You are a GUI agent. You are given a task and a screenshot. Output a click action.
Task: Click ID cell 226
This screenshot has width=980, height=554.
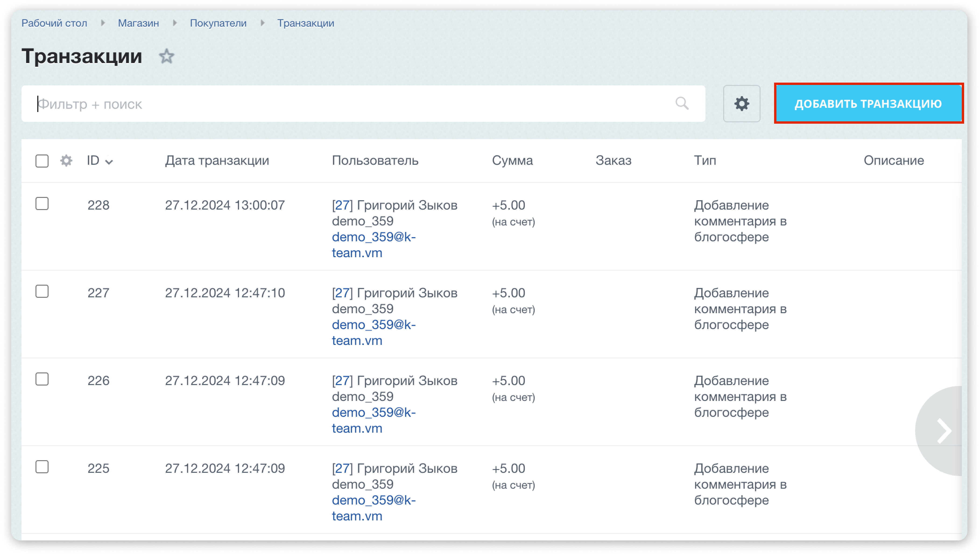coord(98,380)
